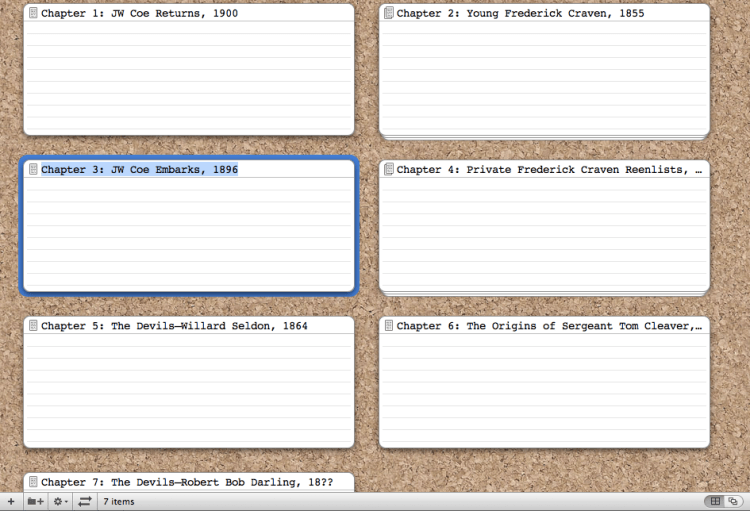
Task: Click document icon on Chapter 4 card
Action: [389, 170]
